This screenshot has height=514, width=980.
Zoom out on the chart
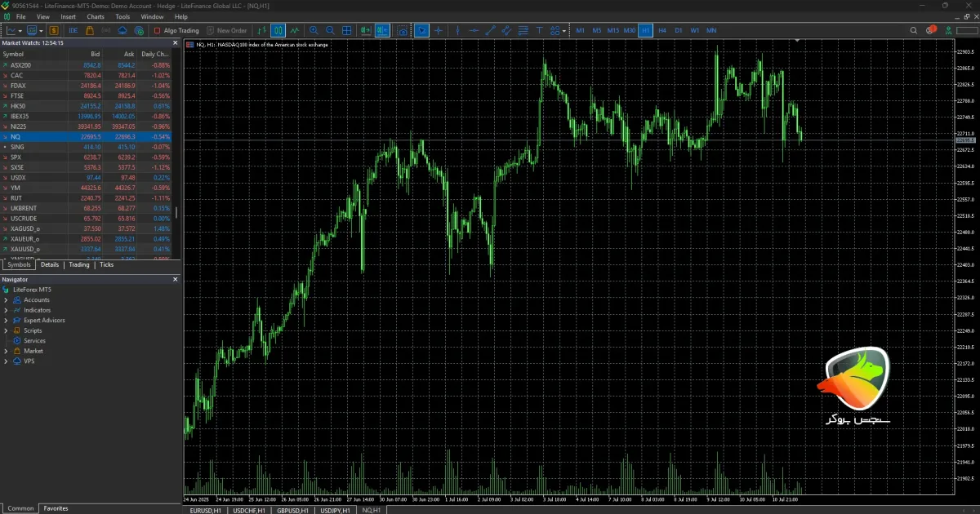tap(330, 30)
